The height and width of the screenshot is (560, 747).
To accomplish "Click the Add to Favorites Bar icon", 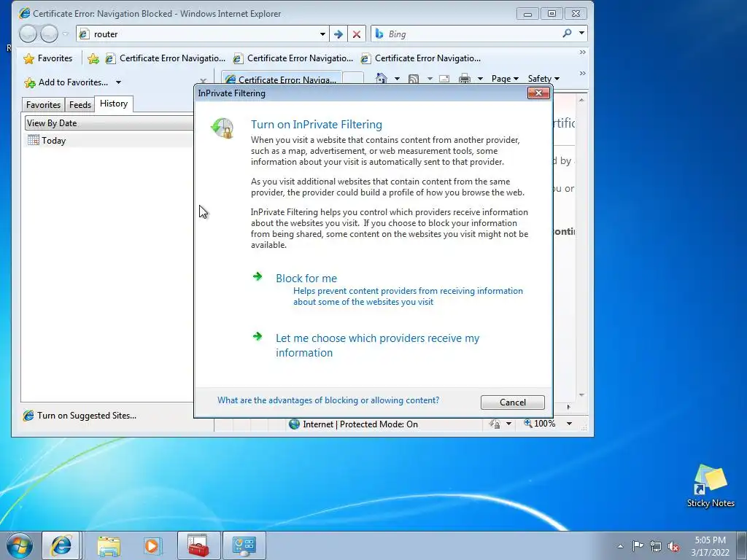I will click(x=93, y=58).
